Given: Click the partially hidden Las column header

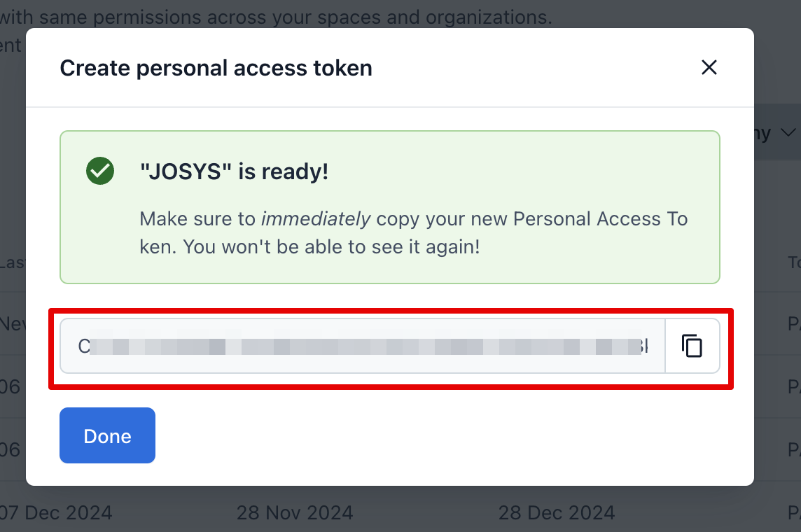Looking at the screenshot, I should [13, 262].
